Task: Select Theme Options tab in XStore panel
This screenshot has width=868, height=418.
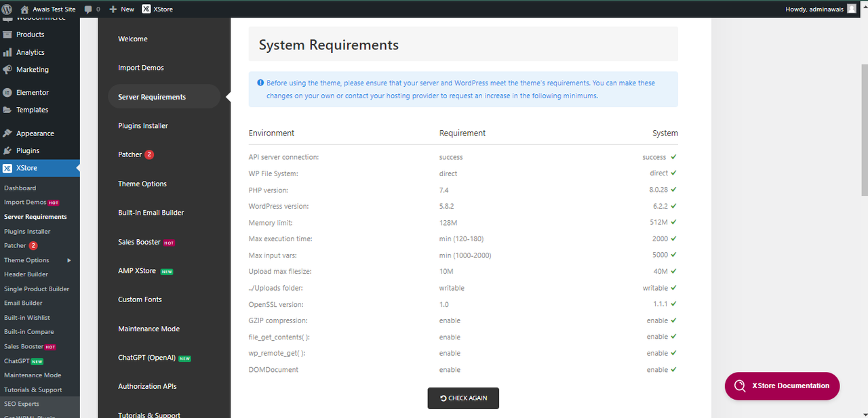Action: pyautogui.click(x=142, y=184)
